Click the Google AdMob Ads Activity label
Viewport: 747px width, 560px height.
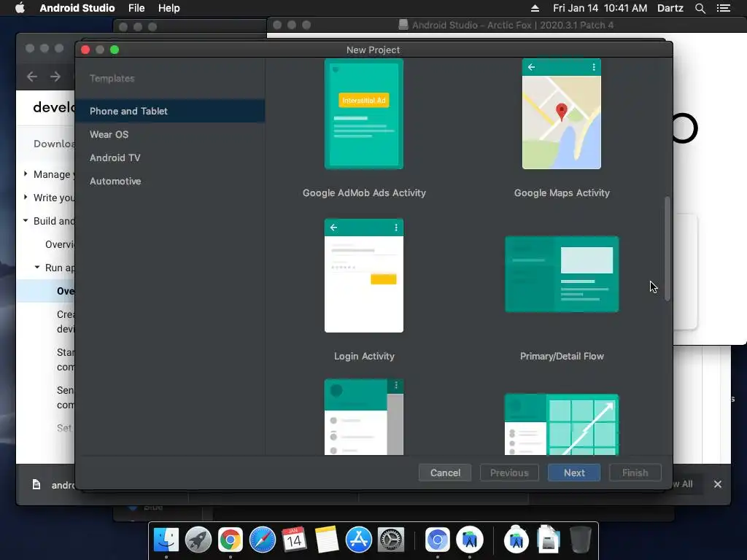point(364,192)
